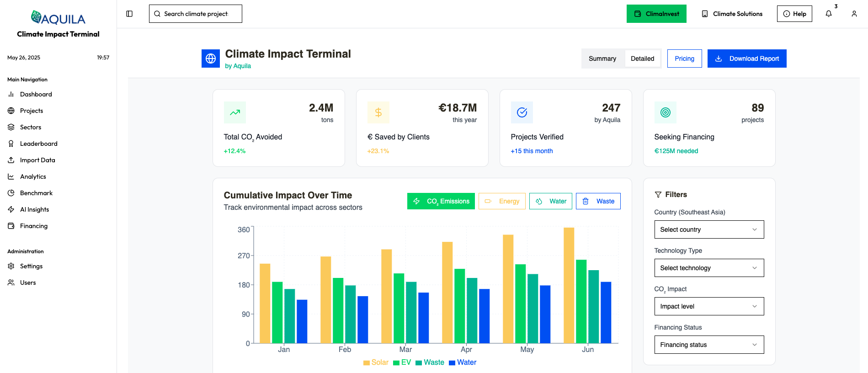Collapse the sidebar with the panel icon
The height and width of the screenshot is (373, 868).
coord(129,14)
